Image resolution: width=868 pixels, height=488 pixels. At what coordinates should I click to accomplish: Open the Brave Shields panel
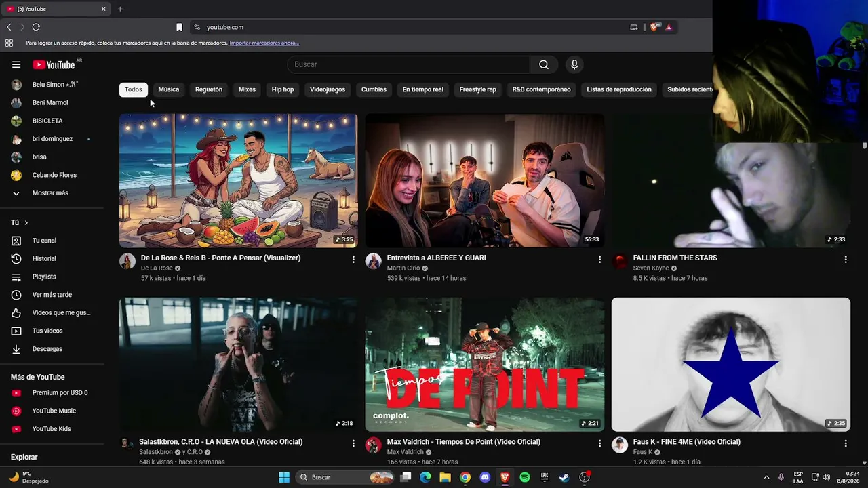click(x=654, y=27)
